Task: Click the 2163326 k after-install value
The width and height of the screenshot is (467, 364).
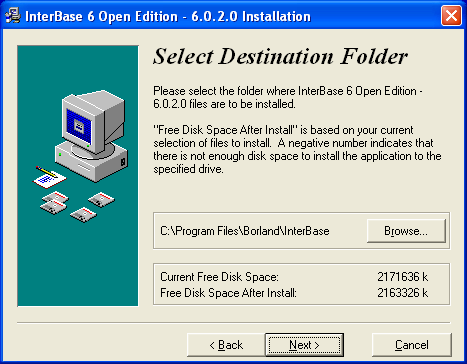Action: (x=403, y=293)
